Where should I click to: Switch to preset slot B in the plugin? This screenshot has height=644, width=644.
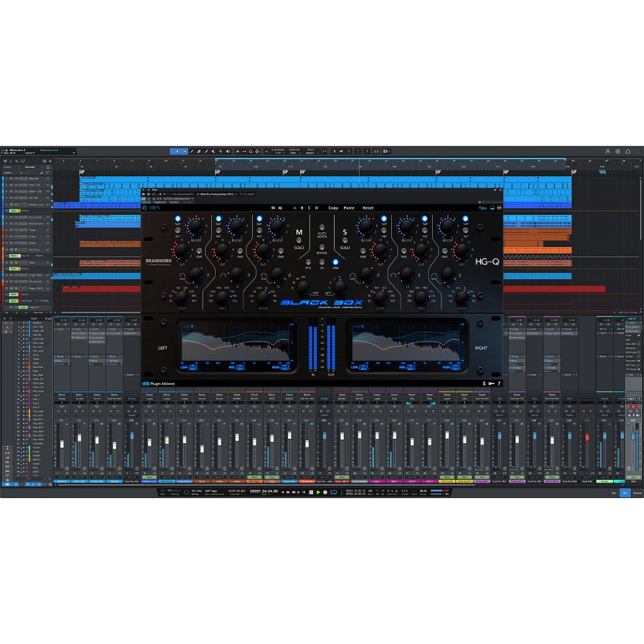tap(302, 208)
